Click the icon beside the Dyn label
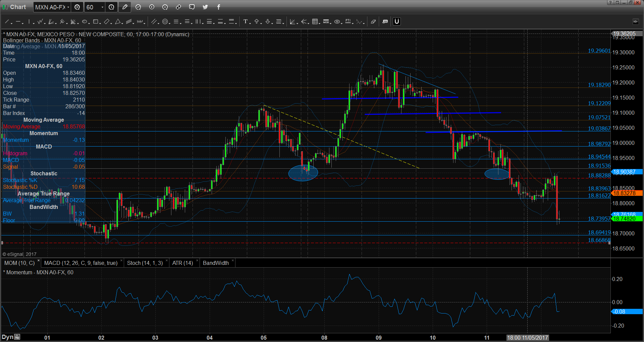This screenshot has height=342, width=644. (x=17, y=337)
